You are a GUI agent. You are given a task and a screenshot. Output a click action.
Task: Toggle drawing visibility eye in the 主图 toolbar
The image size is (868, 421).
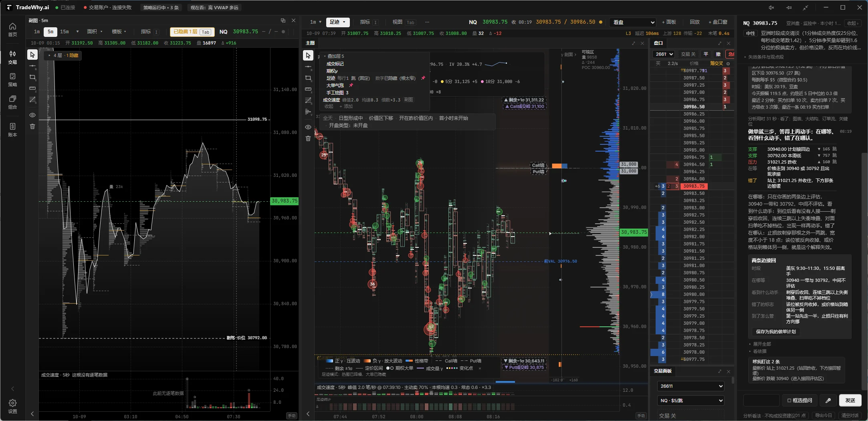(x=308, y=127)
